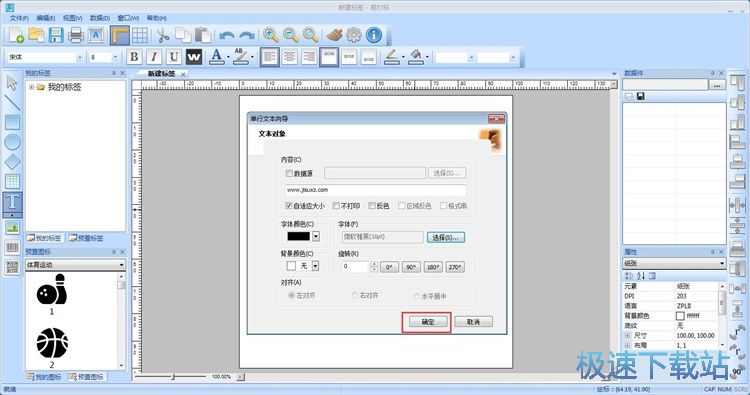Screen dimensions: 750x395
Task: Click the black W inverse text icon
Action: [194, 57]
